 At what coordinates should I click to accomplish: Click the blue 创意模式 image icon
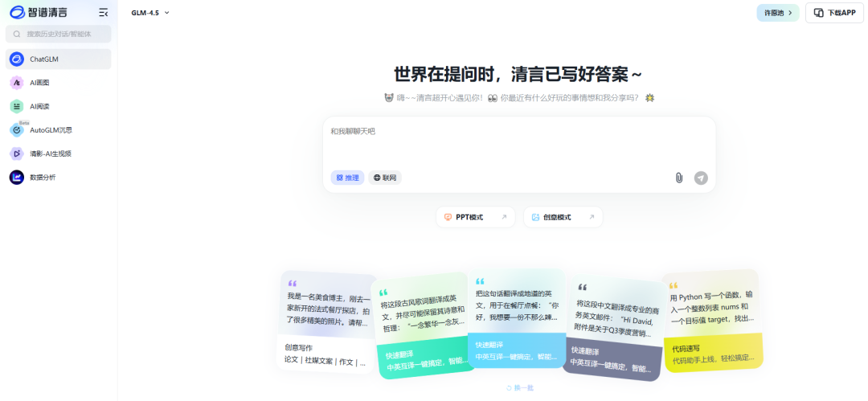[535, 217]
